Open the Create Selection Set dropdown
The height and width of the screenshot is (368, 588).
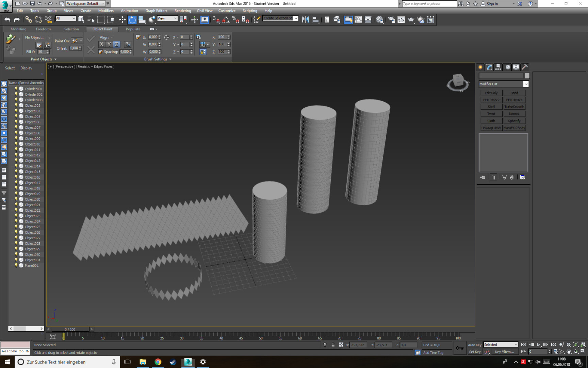point(281,18)
